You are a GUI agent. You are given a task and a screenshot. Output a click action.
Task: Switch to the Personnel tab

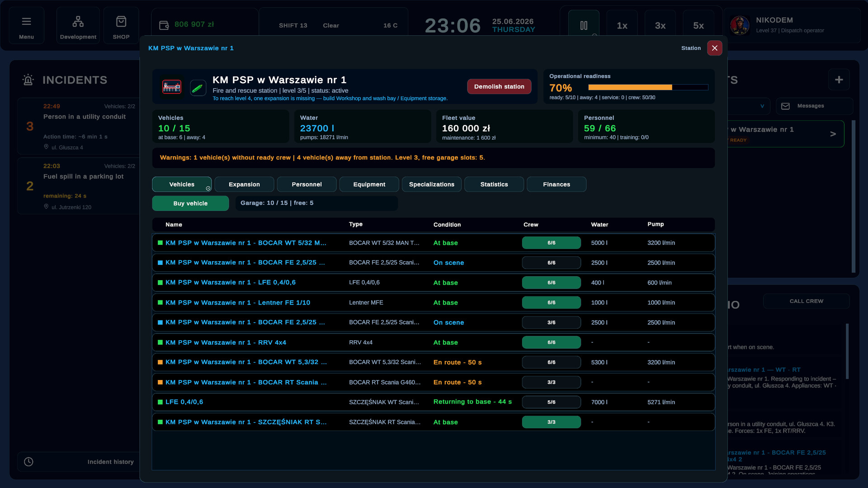[x=307, y=184]
